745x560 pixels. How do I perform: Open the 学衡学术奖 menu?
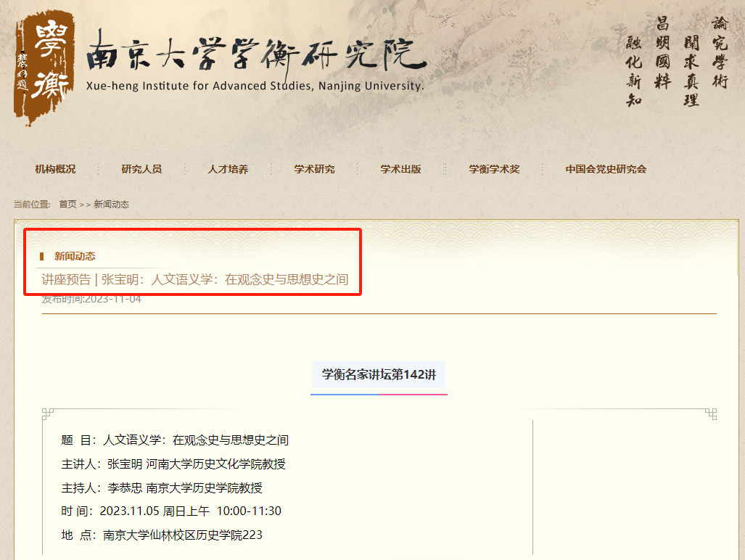(x=494, y=169)
